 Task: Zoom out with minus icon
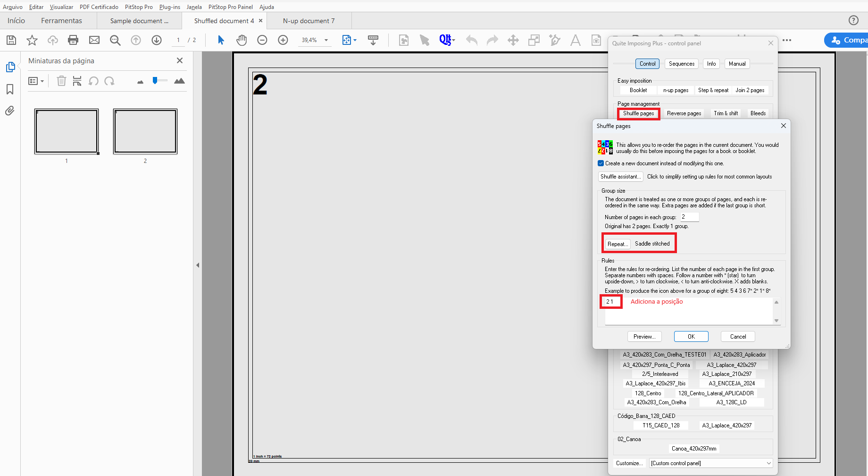pyautogui.click(x=262, y=40)
